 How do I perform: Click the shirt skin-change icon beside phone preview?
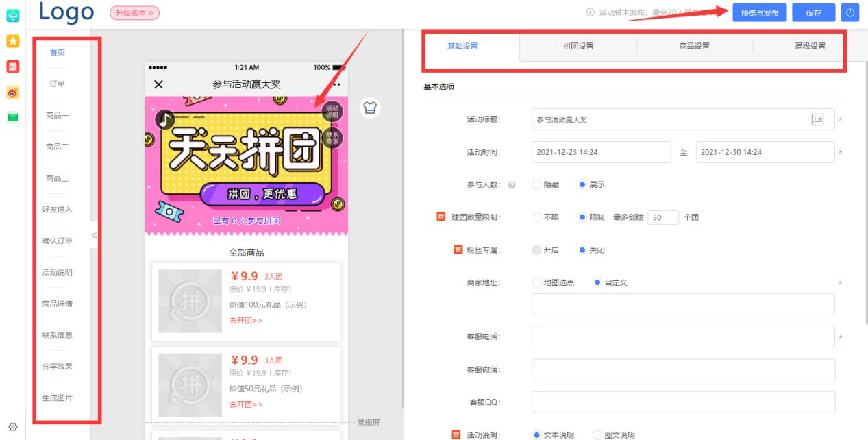(371, 108)
